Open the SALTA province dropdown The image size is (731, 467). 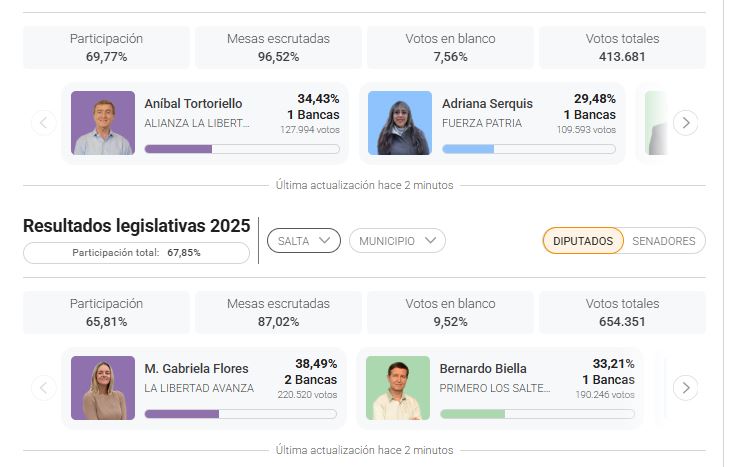pyautogui.click(x=303, y=241)
